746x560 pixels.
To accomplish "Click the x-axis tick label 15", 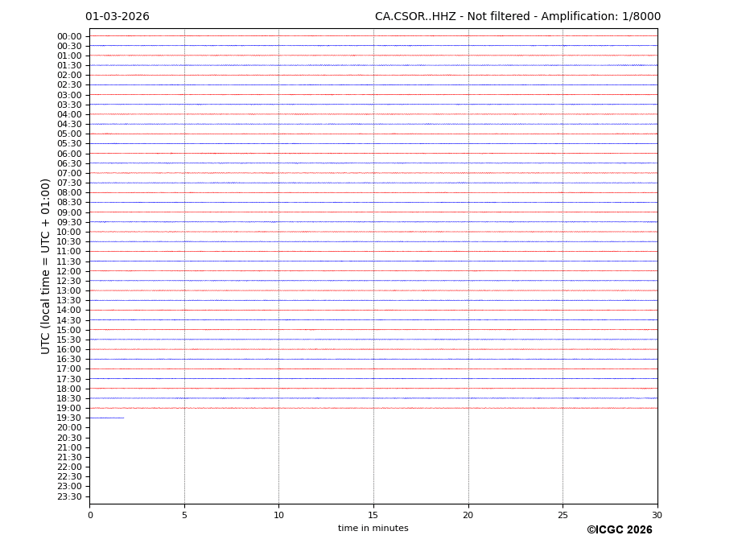I will (x=373, y=516).
